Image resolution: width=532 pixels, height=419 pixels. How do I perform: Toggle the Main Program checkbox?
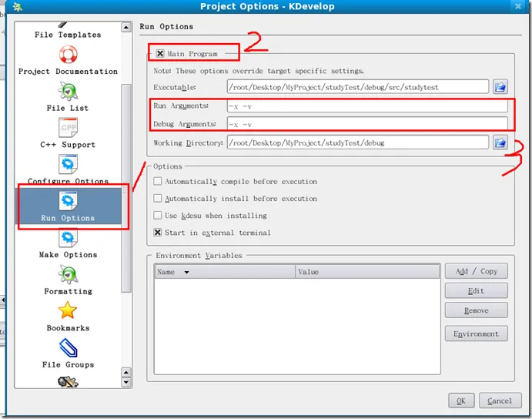pos(160,54)
